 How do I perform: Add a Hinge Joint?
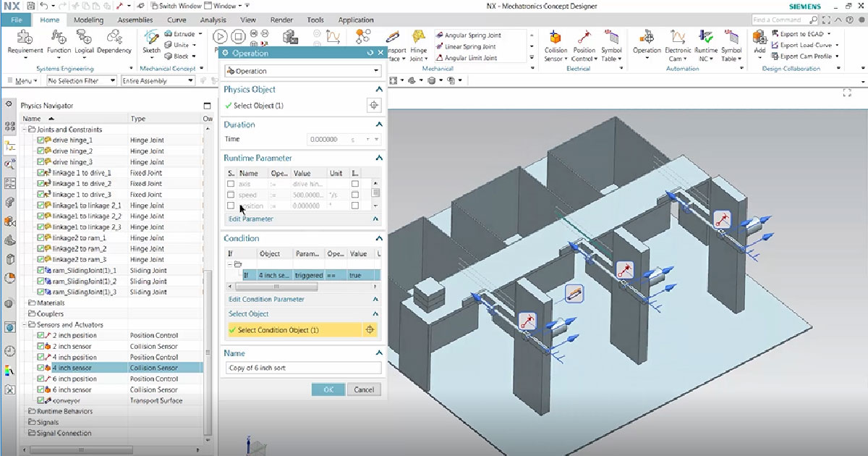point(419,45)
